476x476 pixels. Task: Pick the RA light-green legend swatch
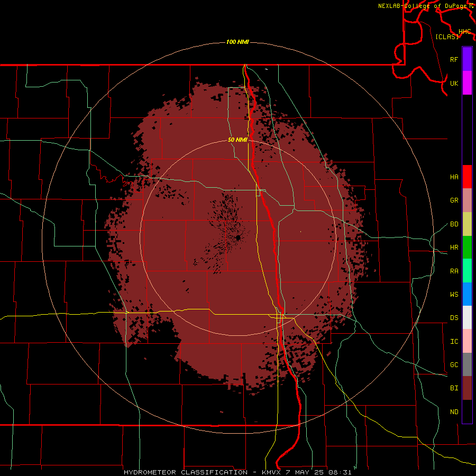pyautogui.click(x=467, y=271)
